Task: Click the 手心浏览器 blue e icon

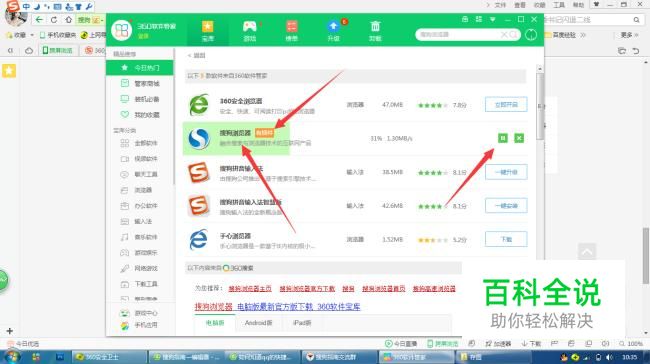Action: point(199,239)
